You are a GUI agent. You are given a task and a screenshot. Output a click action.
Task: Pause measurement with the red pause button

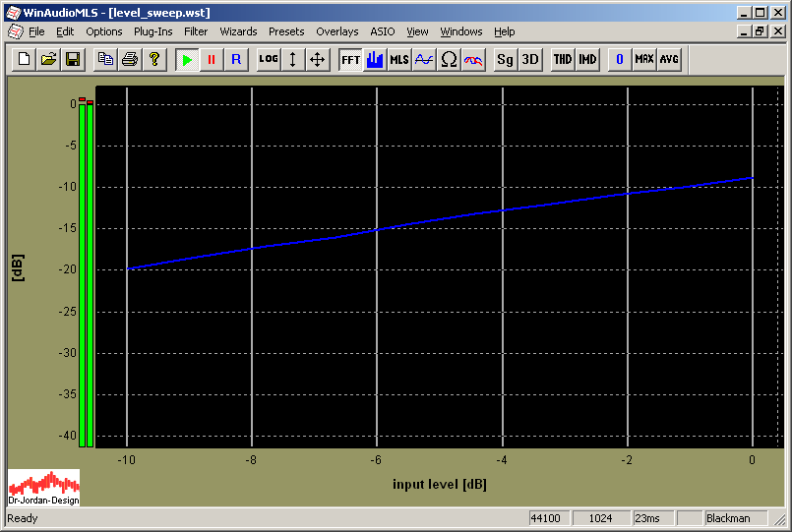point(211,59)
